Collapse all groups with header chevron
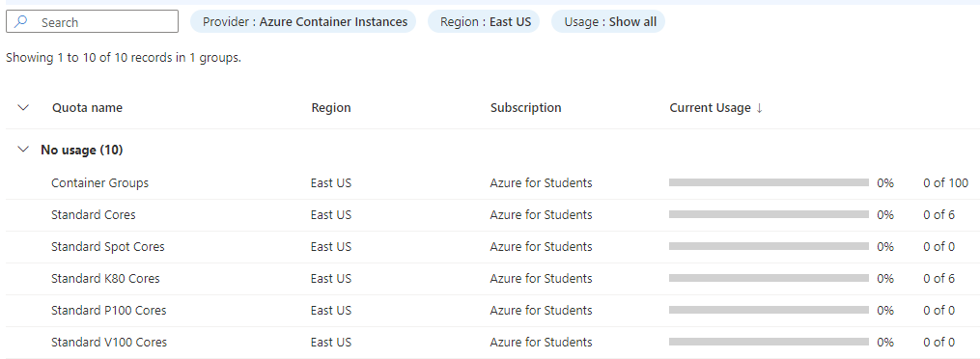The height and width of the screenshot is (359, 980). 24,107
